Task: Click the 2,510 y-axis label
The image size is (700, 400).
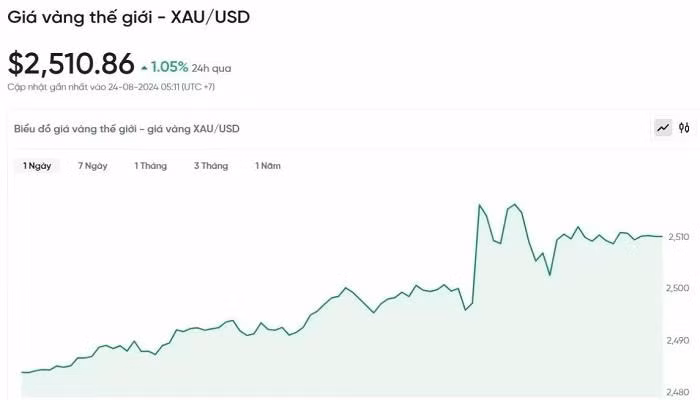Action: (677, 237)
